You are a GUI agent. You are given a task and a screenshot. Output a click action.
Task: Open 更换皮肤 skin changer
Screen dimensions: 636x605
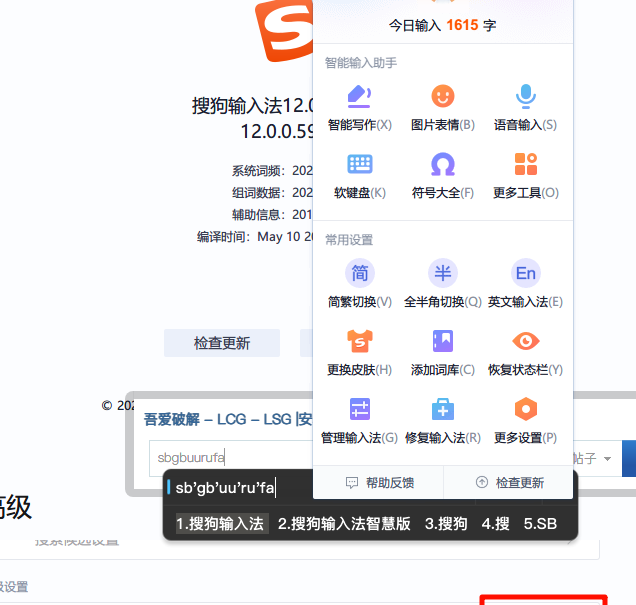coord(359,353)
